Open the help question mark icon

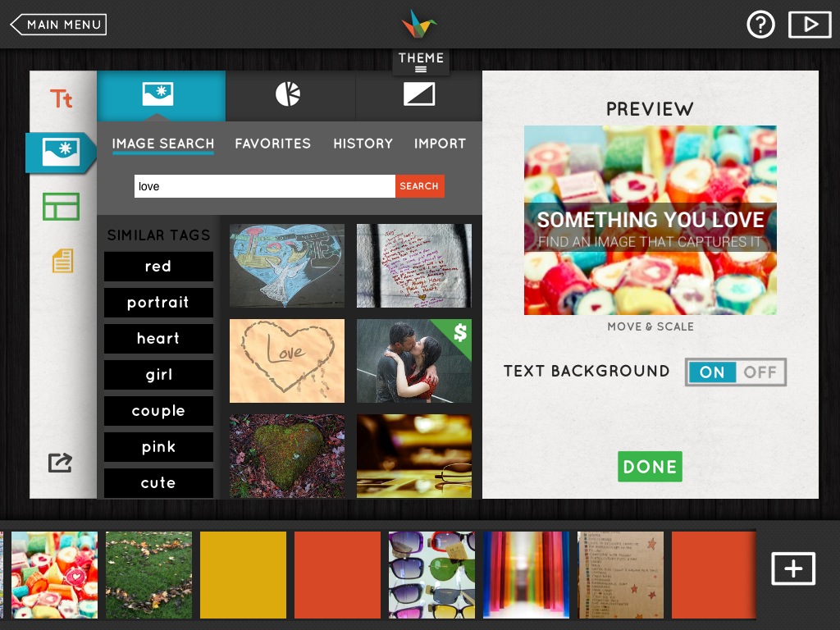[x=760, y=24]
